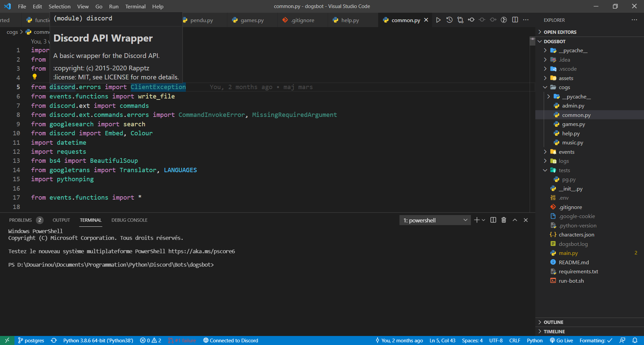Switch to the DEBUG CONSOLE tab
644x345 pixels.
[129, 220]
